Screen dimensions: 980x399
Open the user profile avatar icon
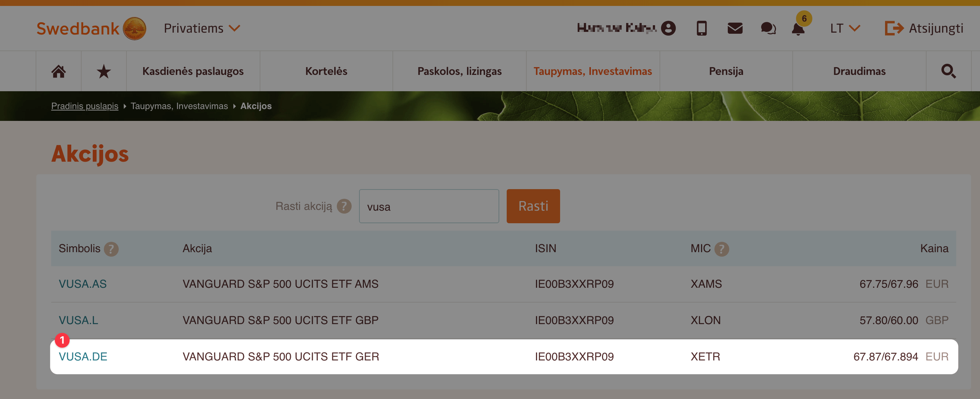tap(668, 28)
